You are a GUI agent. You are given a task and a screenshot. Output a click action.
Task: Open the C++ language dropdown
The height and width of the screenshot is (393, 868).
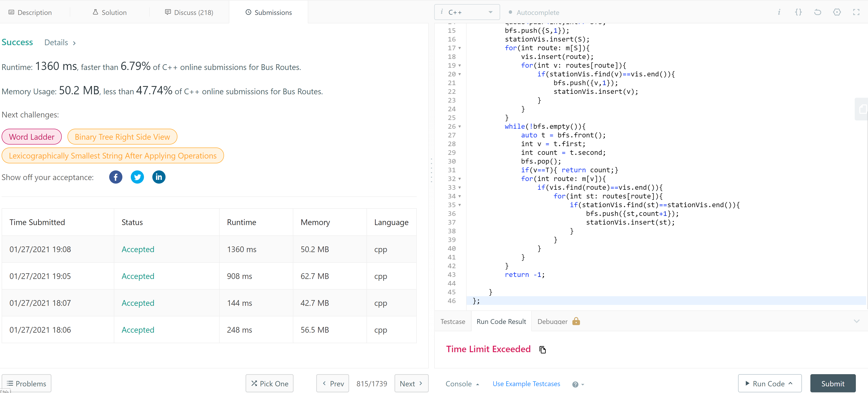pos(467,12)
